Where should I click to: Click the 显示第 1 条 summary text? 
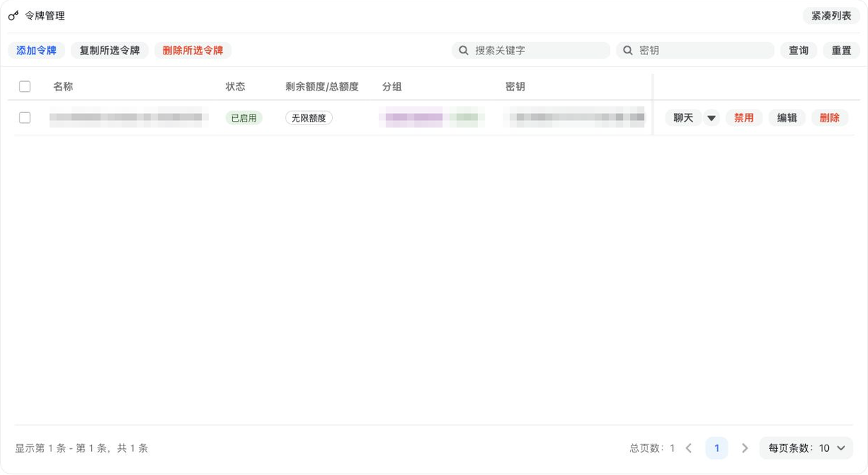[81, 448]
